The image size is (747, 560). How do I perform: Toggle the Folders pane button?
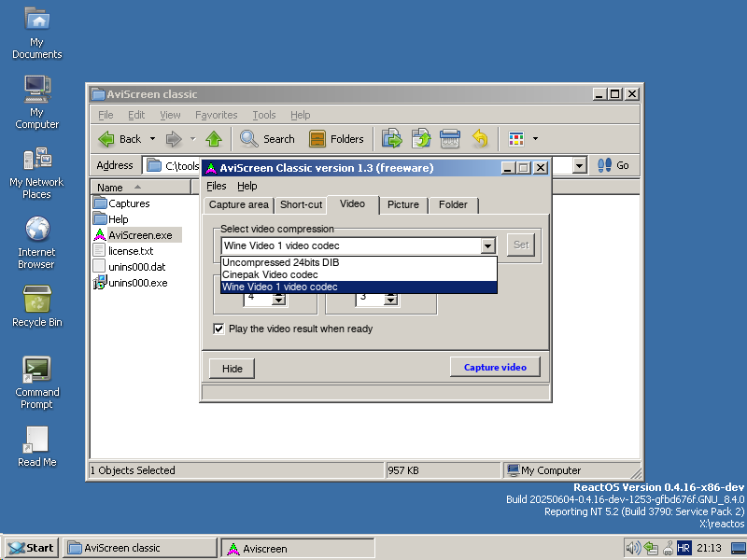[x=336, y=139]
